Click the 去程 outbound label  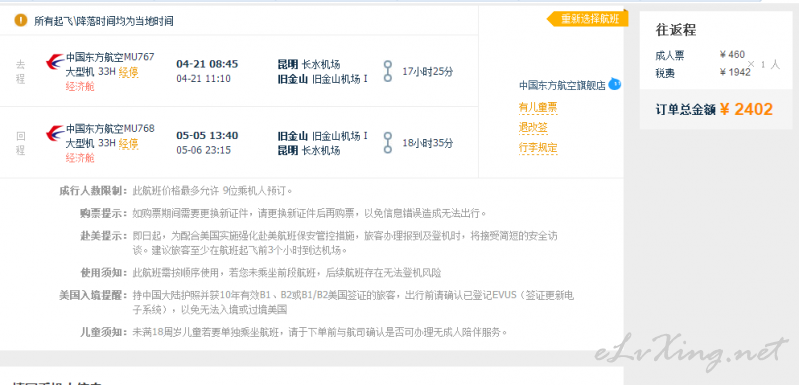pyautogui.click(x=20, y=71)
